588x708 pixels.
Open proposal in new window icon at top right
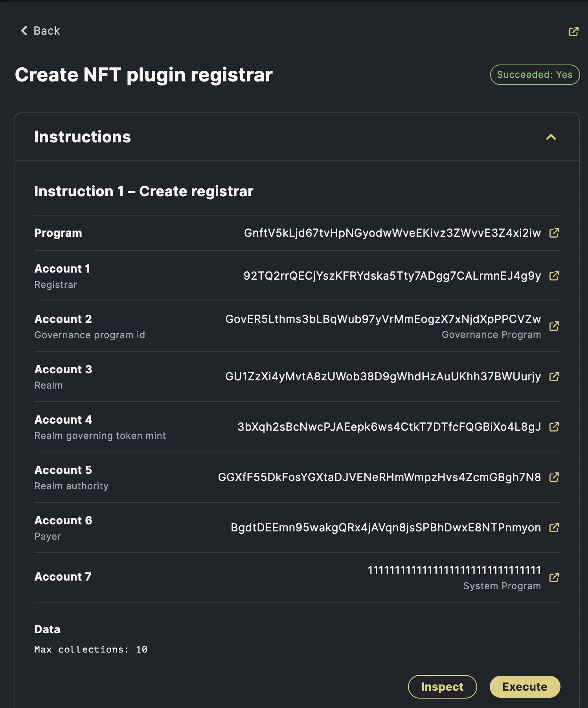tap(573, 31)
